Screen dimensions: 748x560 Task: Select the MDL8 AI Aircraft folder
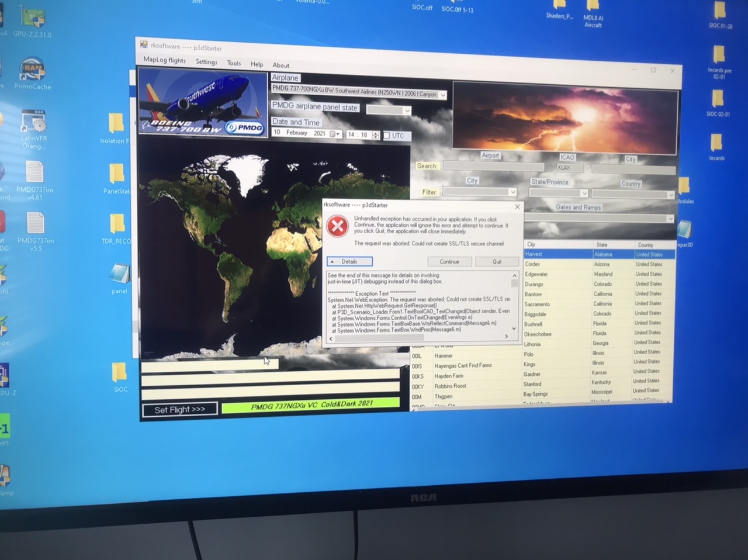(593, 14)
